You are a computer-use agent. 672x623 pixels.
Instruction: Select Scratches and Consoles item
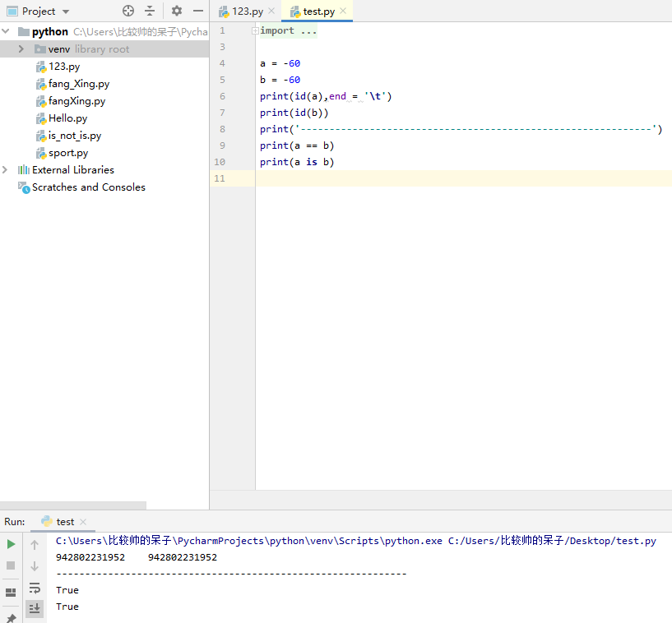click(x=89, y=187)
